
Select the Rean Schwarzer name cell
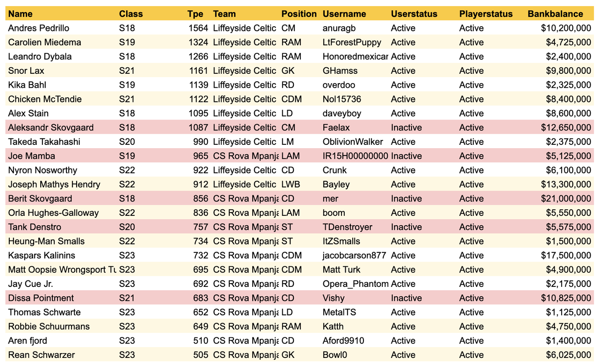(41, 355)
